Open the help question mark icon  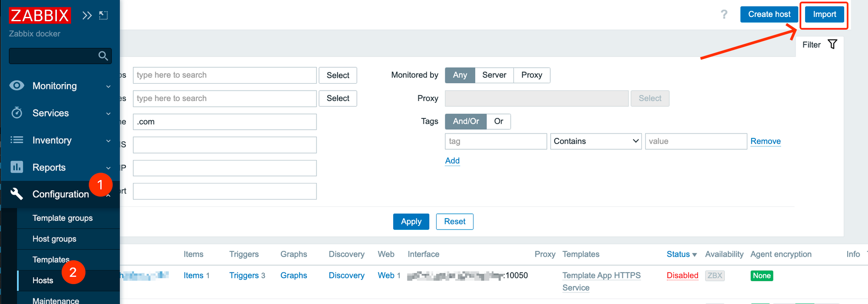click(724, 14)
